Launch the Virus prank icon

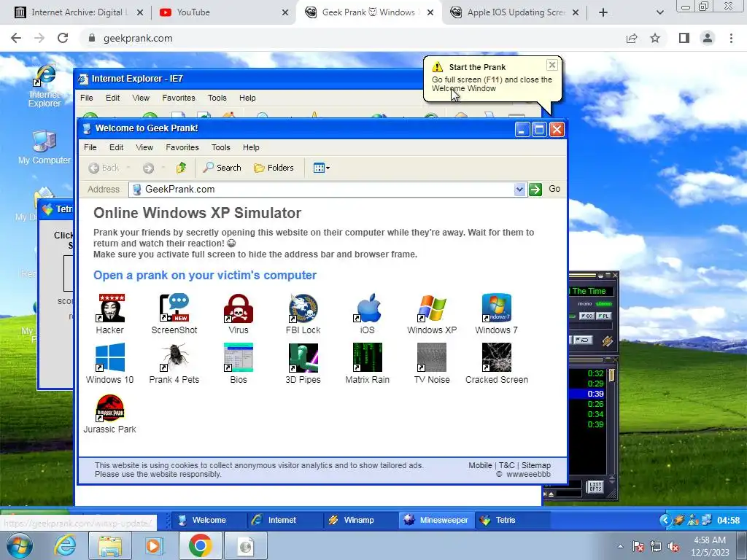tap(239, 314)
